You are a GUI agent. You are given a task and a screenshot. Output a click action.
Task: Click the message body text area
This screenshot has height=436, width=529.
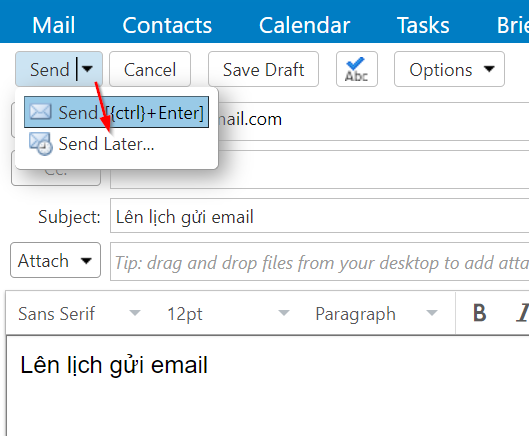pos(267,385)
